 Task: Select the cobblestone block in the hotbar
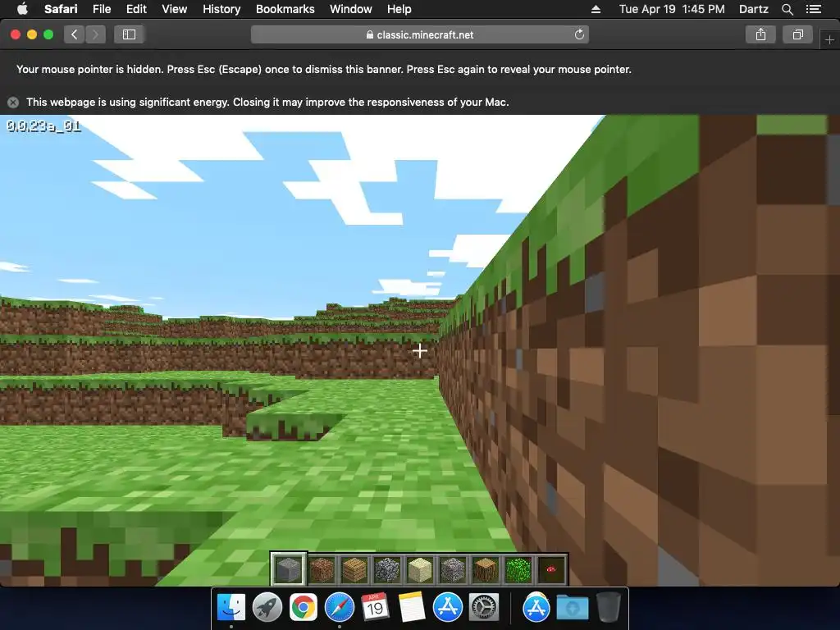tap(387, 569)
